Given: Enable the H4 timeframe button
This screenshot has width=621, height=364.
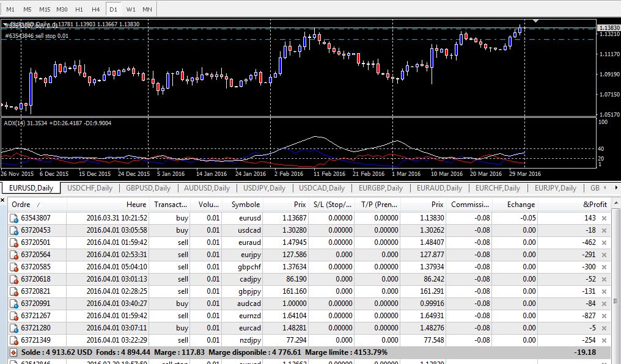Looking at the screenshot, I should [x=96, y=10].
